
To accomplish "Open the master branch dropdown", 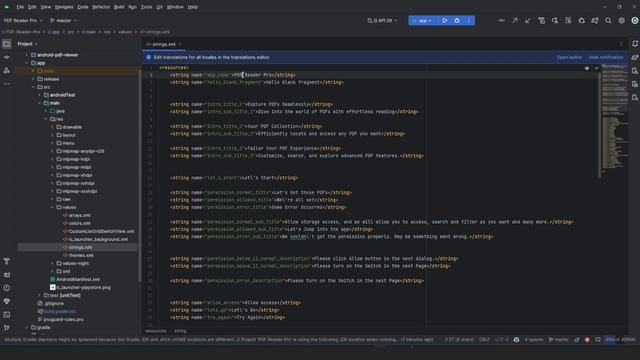I will 63,20.
